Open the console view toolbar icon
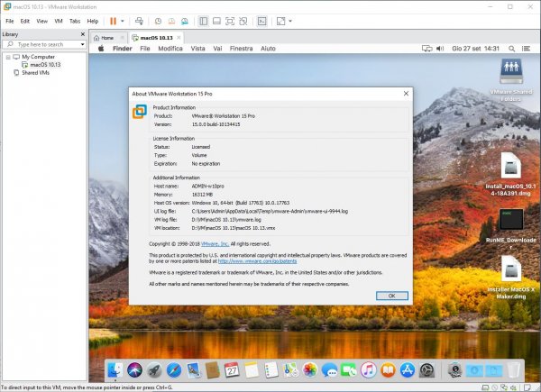Viewport: 541px width, 392px height. (x=262, y=20)
